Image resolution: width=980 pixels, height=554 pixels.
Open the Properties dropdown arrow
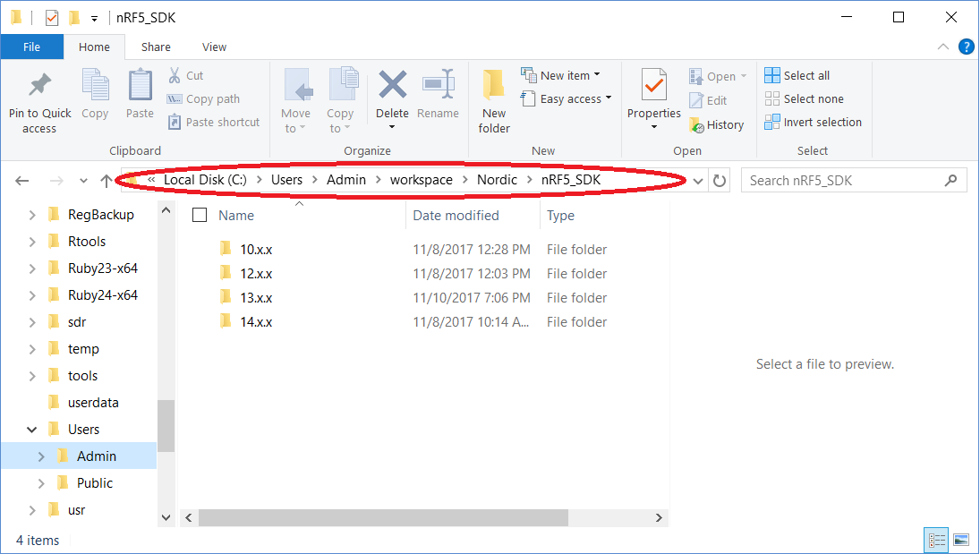(653, 127)
